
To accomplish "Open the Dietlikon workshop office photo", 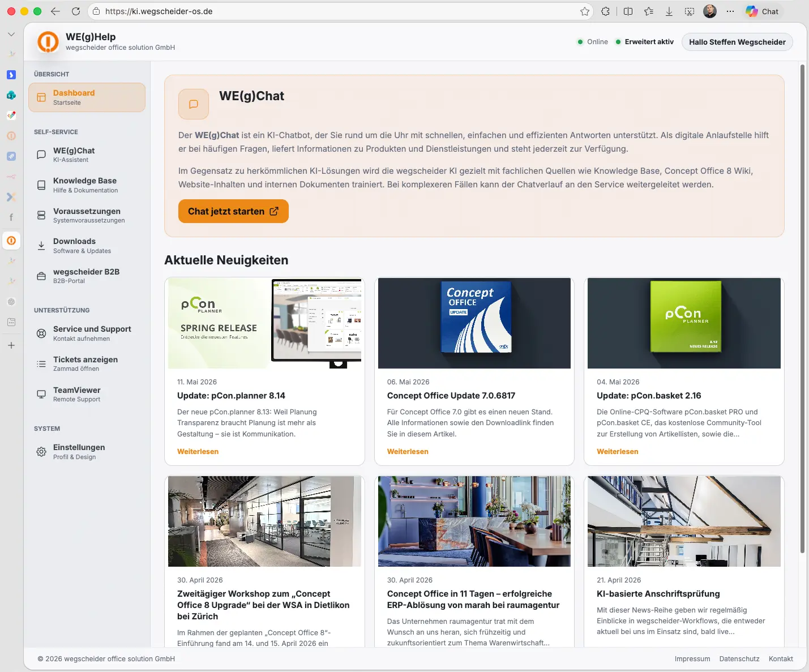I will click(264, 521).
